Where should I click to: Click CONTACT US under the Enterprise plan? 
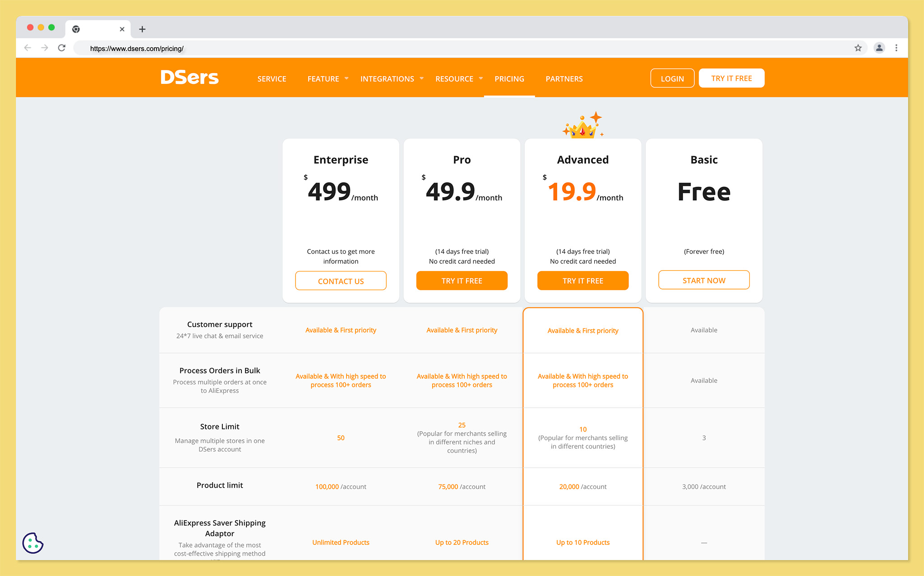coord(341,281)
